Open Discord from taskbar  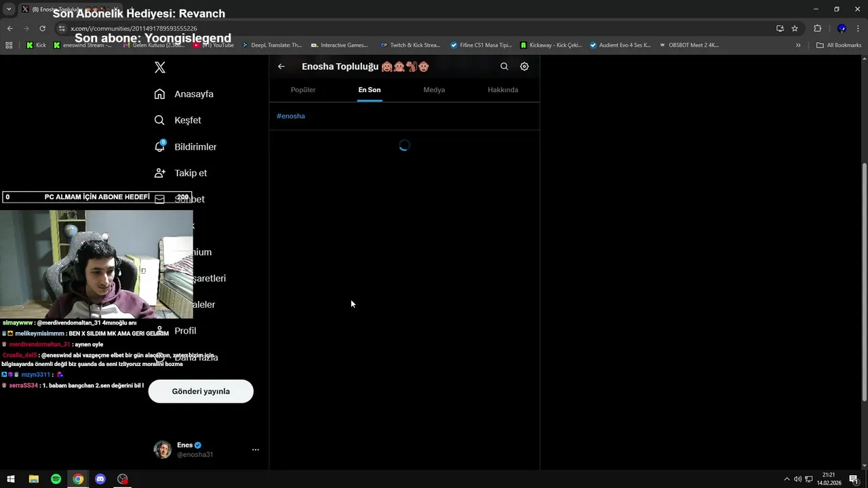click(100, 479)
